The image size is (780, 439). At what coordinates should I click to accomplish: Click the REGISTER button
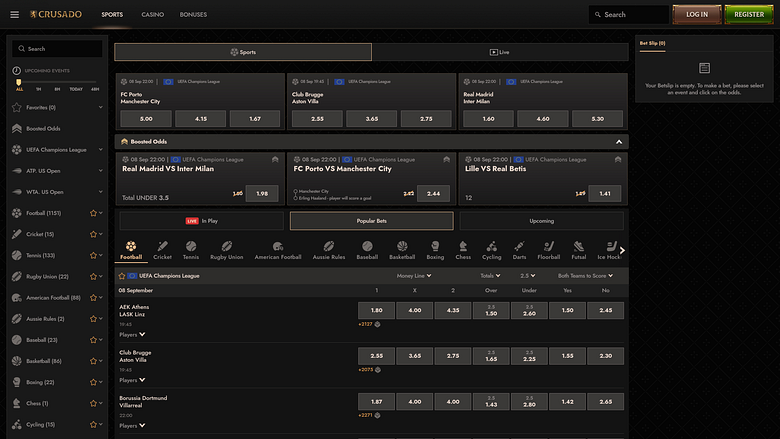pos(749,14)
